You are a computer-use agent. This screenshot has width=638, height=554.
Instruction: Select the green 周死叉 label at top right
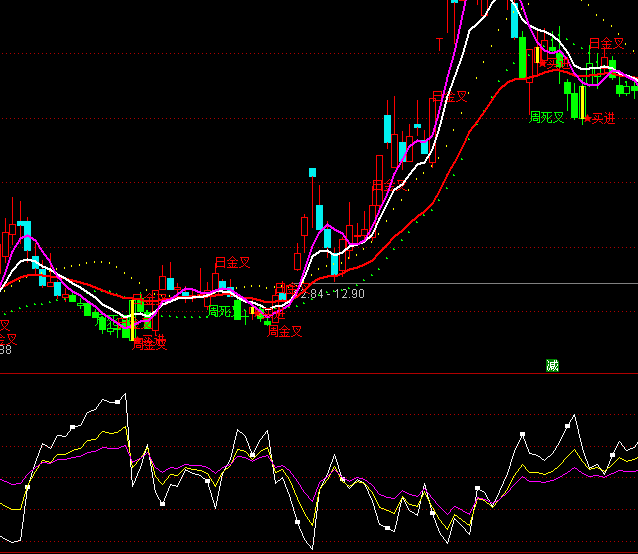[546, 117]
